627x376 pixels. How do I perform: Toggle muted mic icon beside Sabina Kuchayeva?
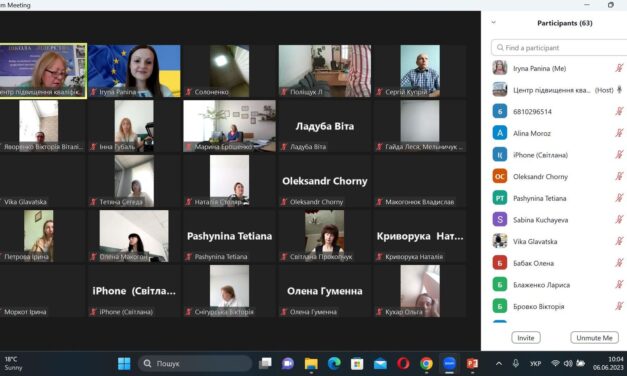tap(619, 219)
